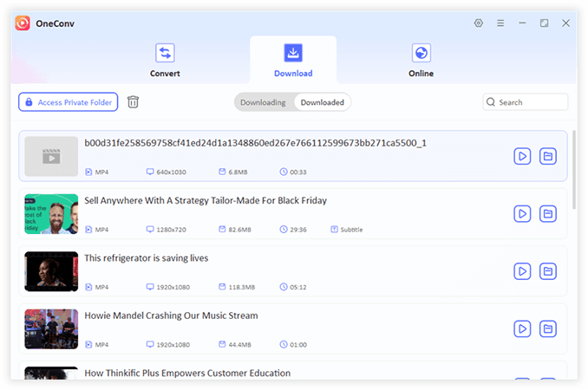
Task: Click Howie Mandel video thumbnail
Action: coord(51,329)
